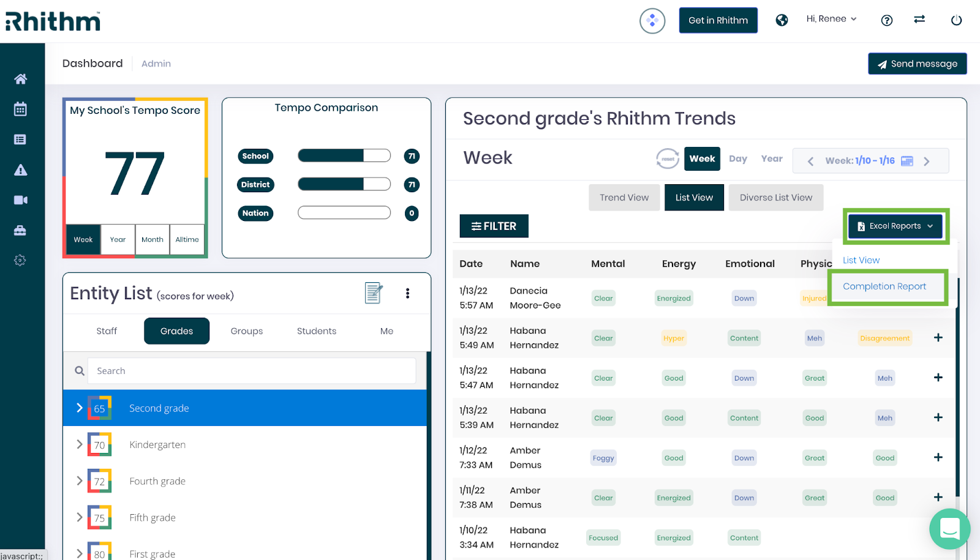Click the Entity List notepad icon
Viewport: 980px width, 560px height.
(x=374, y=293)
